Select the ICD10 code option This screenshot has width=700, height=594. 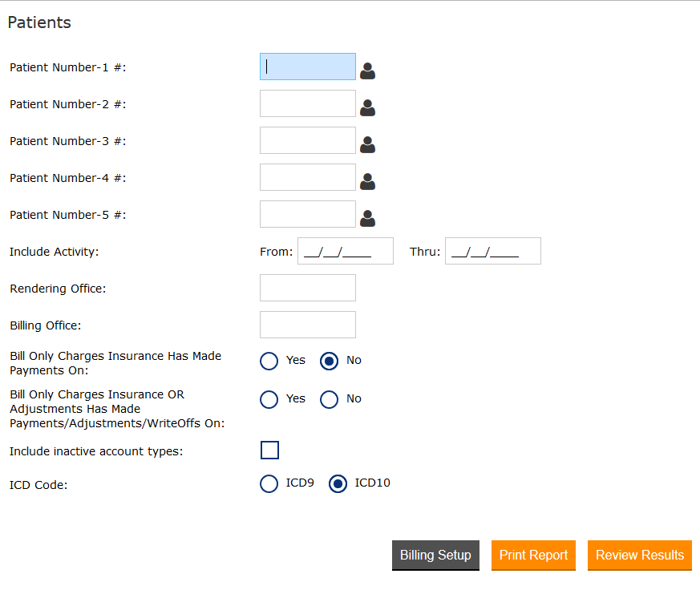tap(338, 484)
